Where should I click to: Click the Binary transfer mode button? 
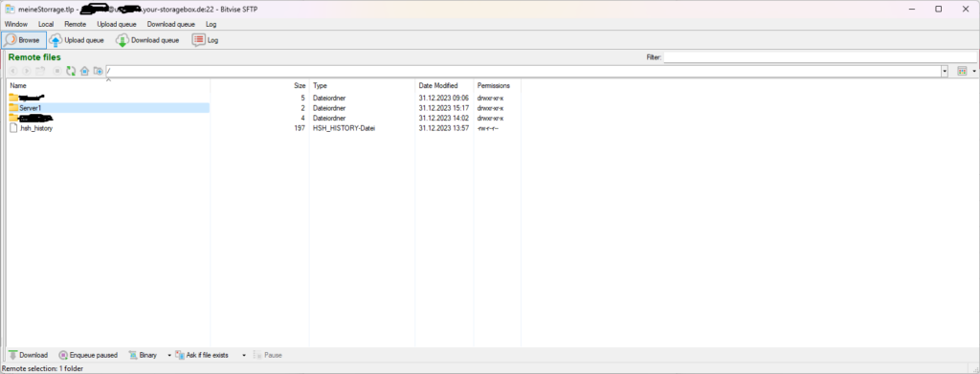(x=144, y=355)
